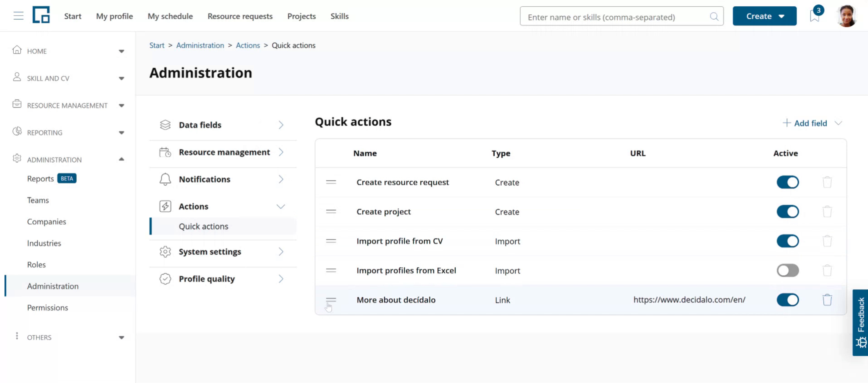Delete the Import profiles from Excel action

[827, 270]
